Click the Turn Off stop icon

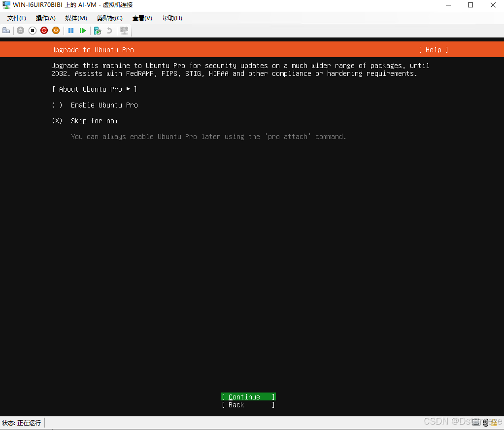(33, 31)
